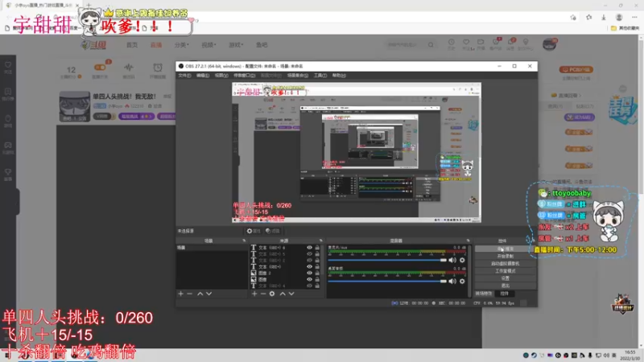644x362 pixels.
Task: Toggle lock on 图像 2 source
Action: 317,273
